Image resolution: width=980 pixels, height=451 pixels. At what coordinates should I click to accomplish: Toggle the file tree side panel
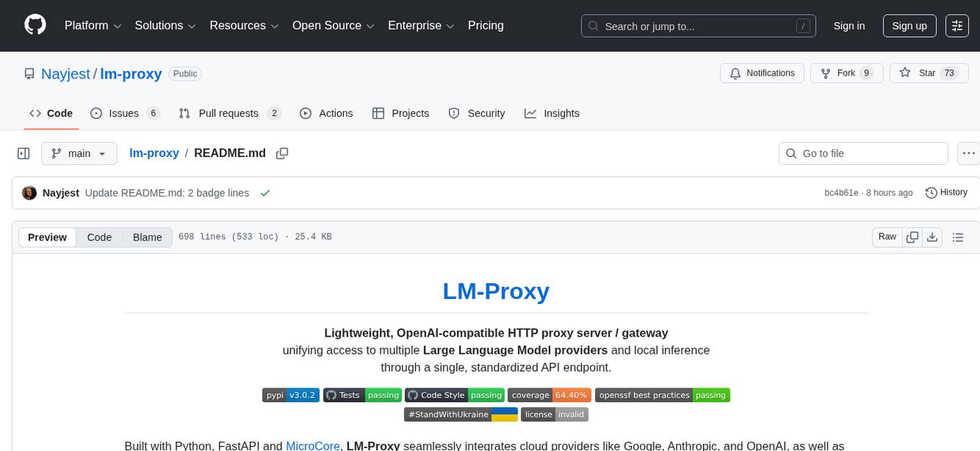[x=23, y=153]
